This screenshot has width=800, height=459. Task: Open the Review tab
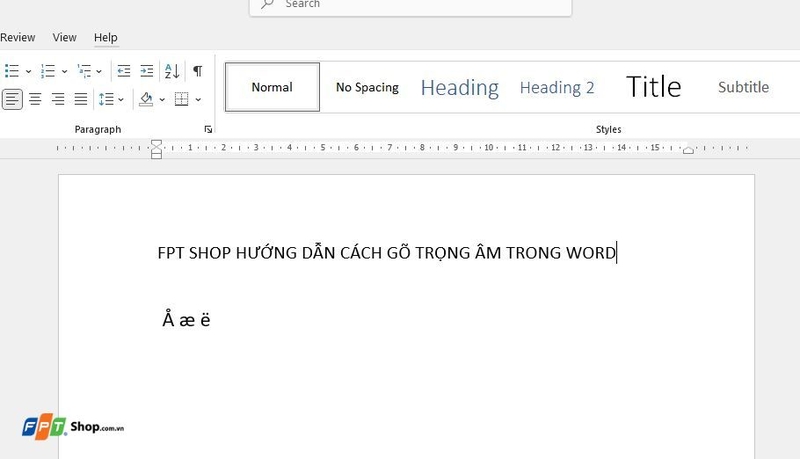click(17, 37)
